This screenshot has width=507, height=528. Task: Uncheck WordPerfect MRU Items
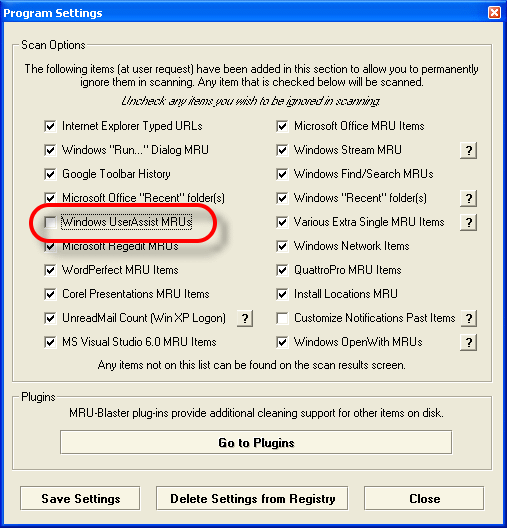[x=50, y=270]
